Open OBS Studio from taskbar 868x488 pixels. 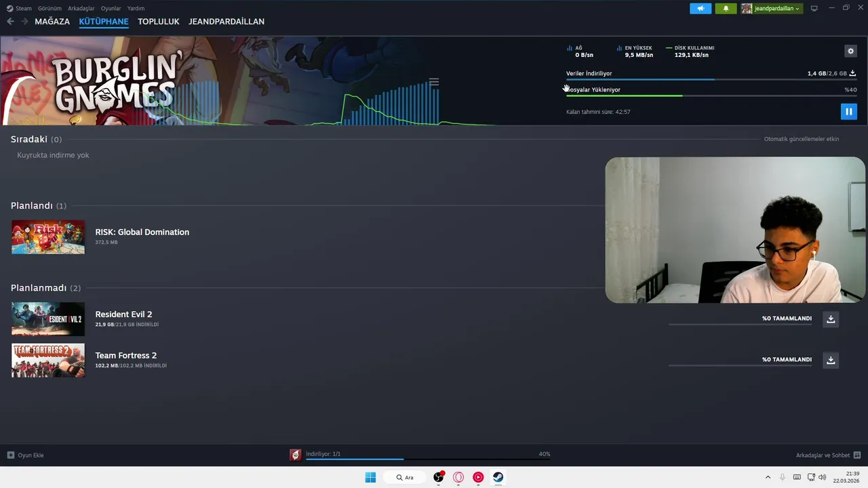tap(439, 477)
